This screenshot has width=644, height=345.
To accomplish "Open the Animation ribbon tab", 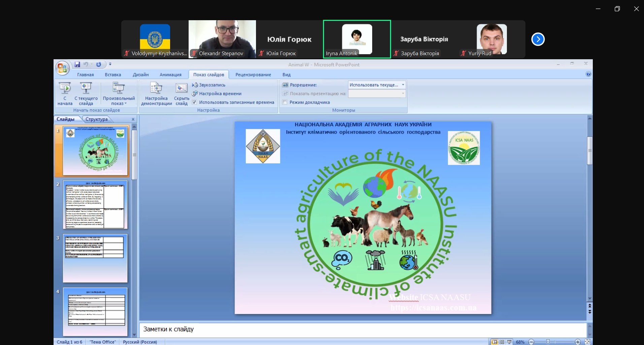I will pos(170,75).
